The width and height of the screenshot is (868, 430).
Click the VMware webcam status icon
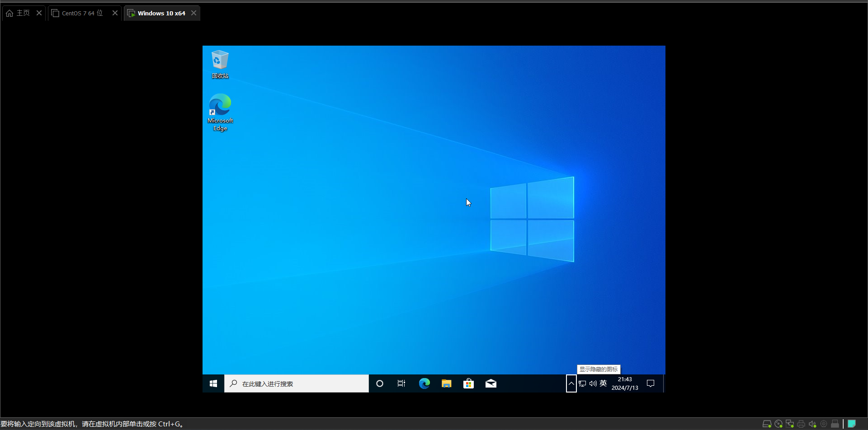[824, 424]
